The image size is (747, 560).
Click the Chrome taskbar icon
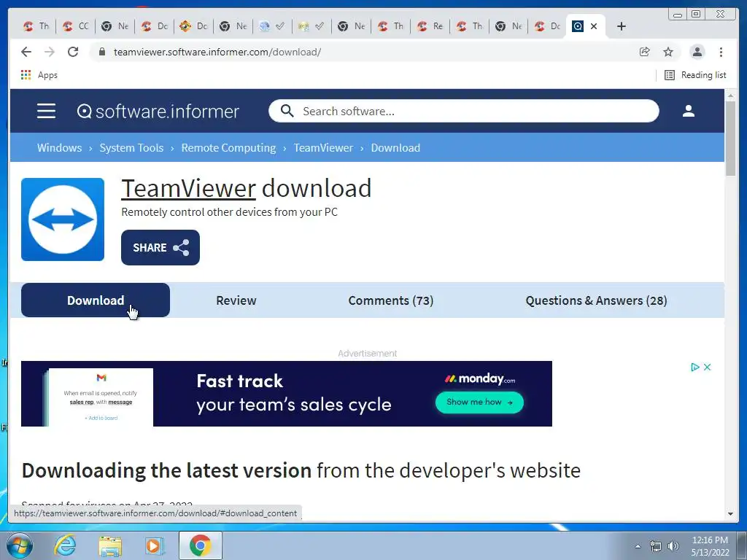tap(200, 545)
